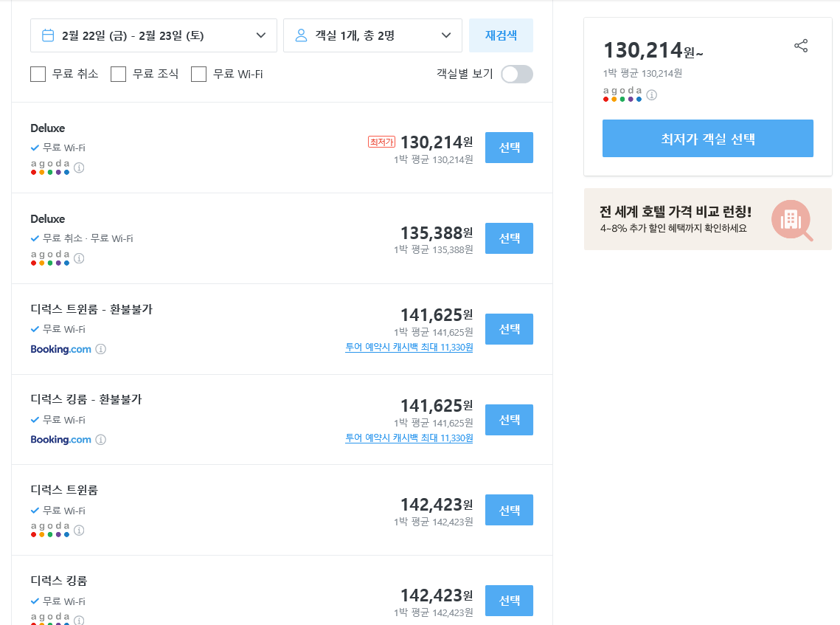Select the 130,214원 Deluxe room with 선택
This screenshot has width=840, height=625.
click(x=509, y=148)
